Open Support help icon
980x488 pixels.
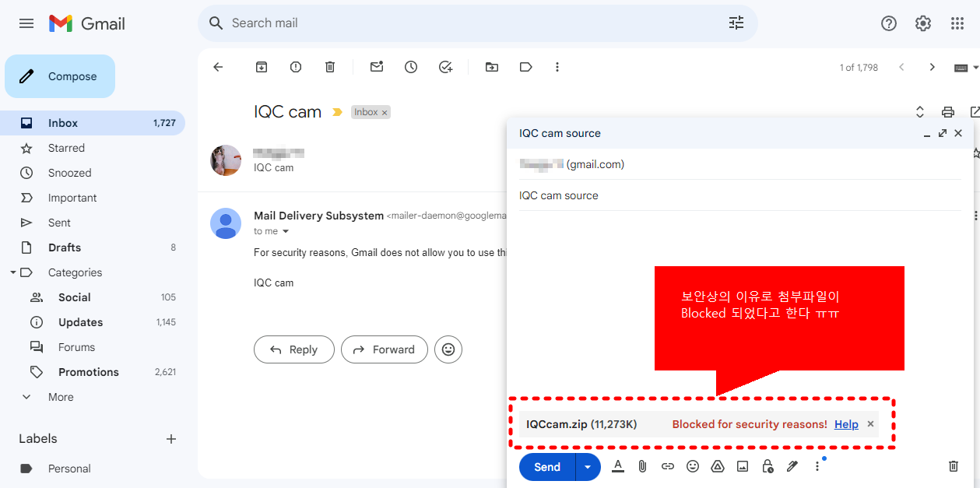click(x=889, y=23)
